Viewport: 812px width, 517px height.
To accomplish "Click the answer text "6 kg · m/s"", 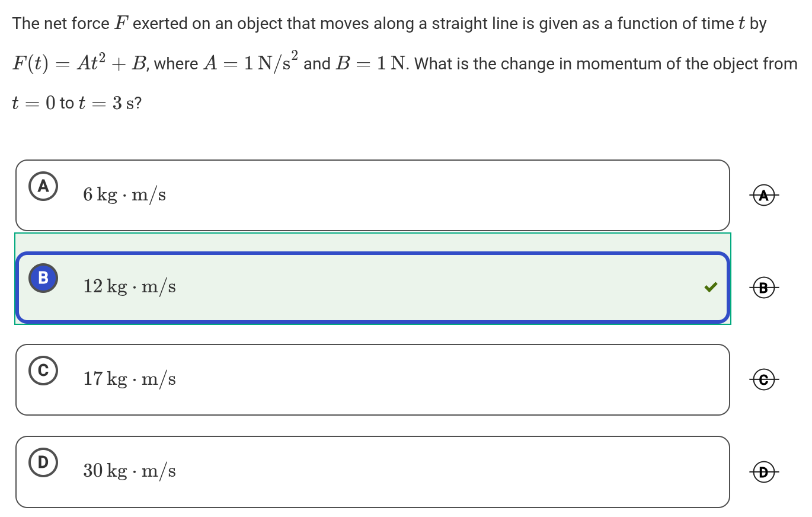I will point(124,194).
